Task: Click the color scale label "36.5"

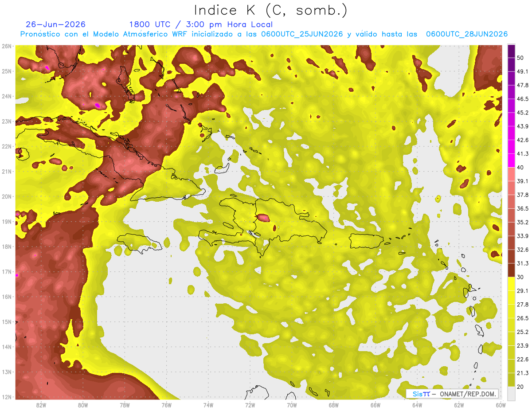Action: click(523, 208)
